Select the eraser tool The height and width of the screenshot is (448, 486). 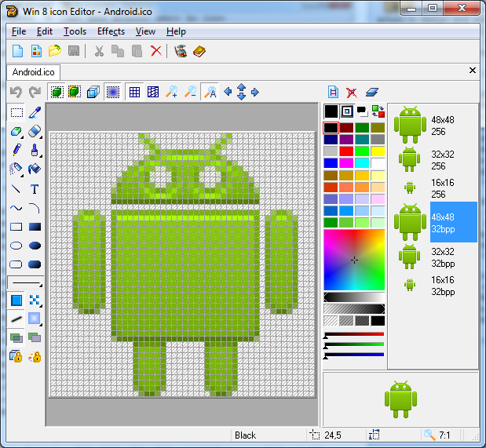[x=35, y=131]
